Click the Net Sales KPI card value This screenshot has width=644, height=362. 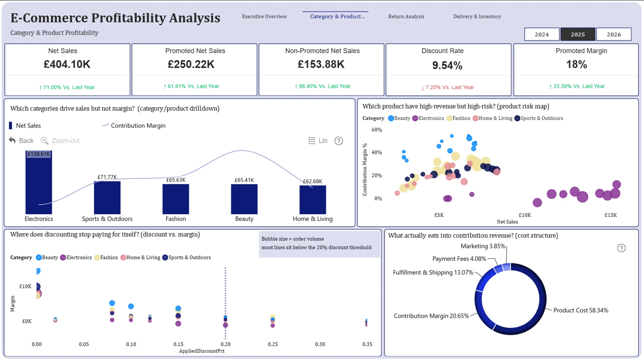tap(67, 64)
